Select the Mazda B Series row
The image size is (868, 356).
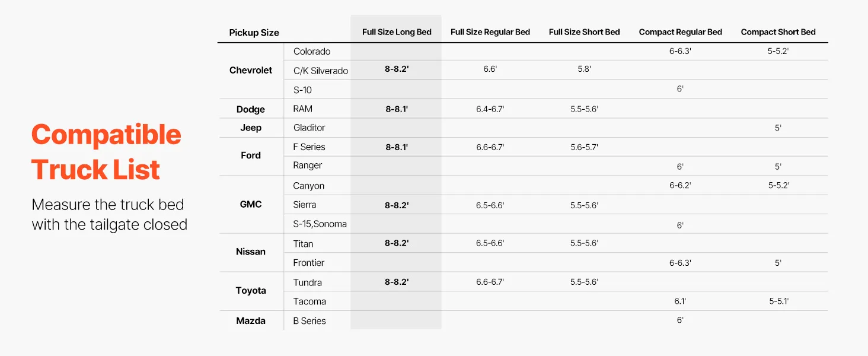(x=309, y=321)
